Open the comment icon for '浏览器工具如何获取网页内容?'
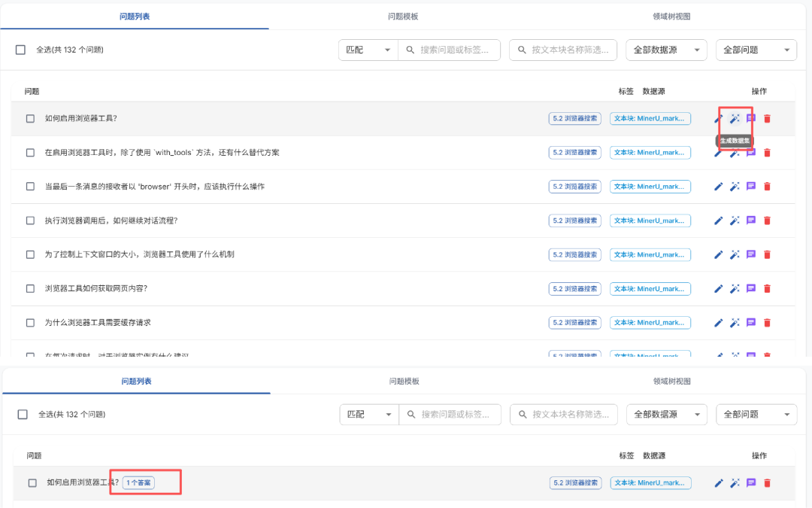Image resolution: width=812 pixels, height=508 pixels. coord(751,289)
